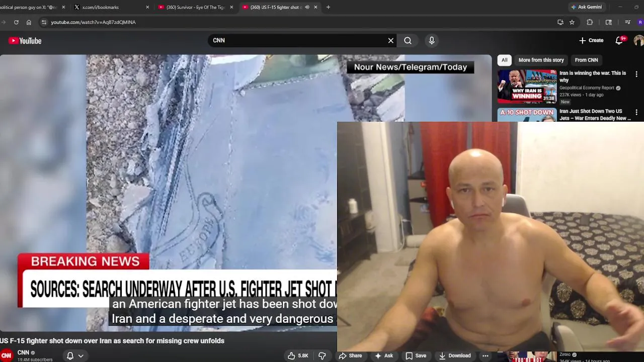The width and height of the screenshot is (644, 362).
Task: Close the US F-15 fighter tab
Action: coord(315,7)
